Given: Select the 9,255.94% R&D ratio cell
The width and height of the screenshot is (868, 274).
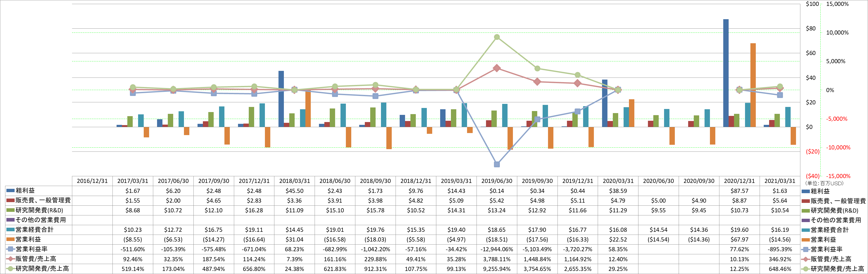Looking at the screenshot, I should (497, 269).
